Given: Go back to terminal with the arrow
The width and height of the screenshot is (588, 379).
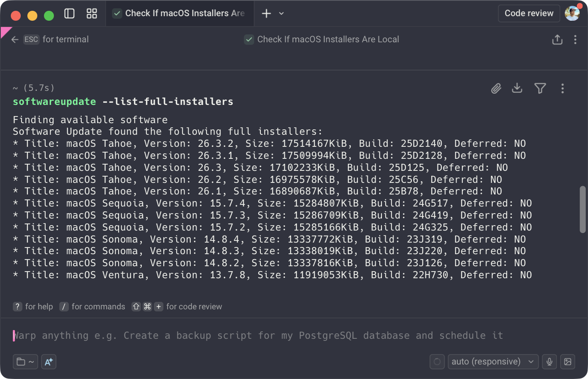Looking at the screenshot, I should coord(15,39).
